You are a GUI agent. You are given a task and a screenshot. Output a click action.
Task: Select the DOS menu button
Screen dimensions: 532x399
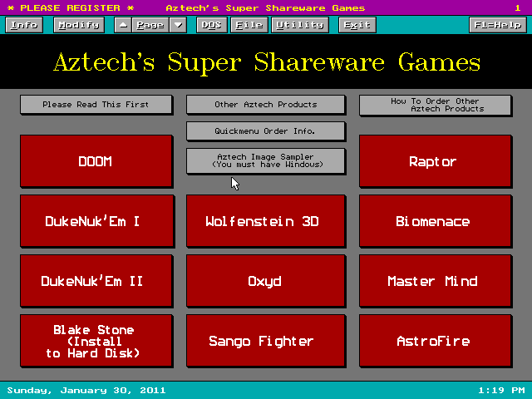tap(212, 25)
